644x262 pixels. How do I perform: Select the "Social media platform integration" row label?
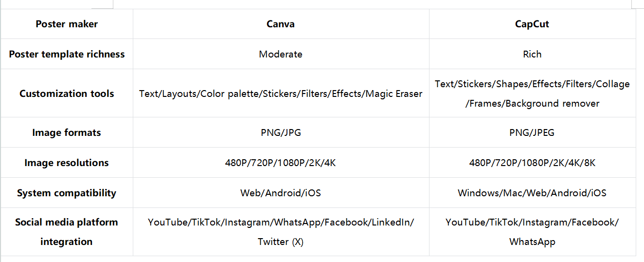[x=67, y=232]
